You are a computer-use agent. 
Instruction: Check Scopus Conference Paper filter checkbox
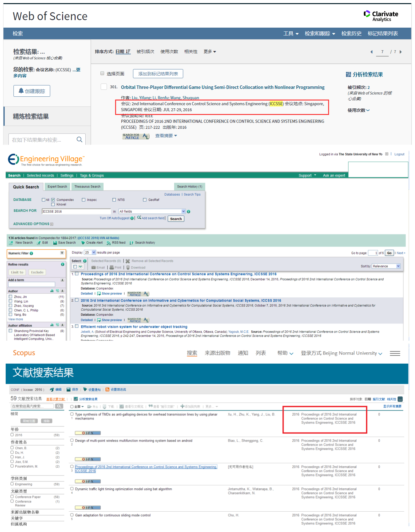12,497
